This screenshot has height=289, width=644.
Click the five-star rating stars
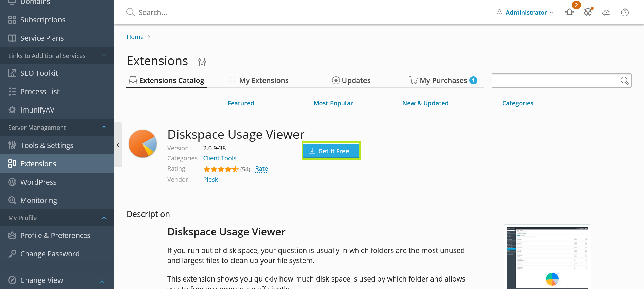221,169
